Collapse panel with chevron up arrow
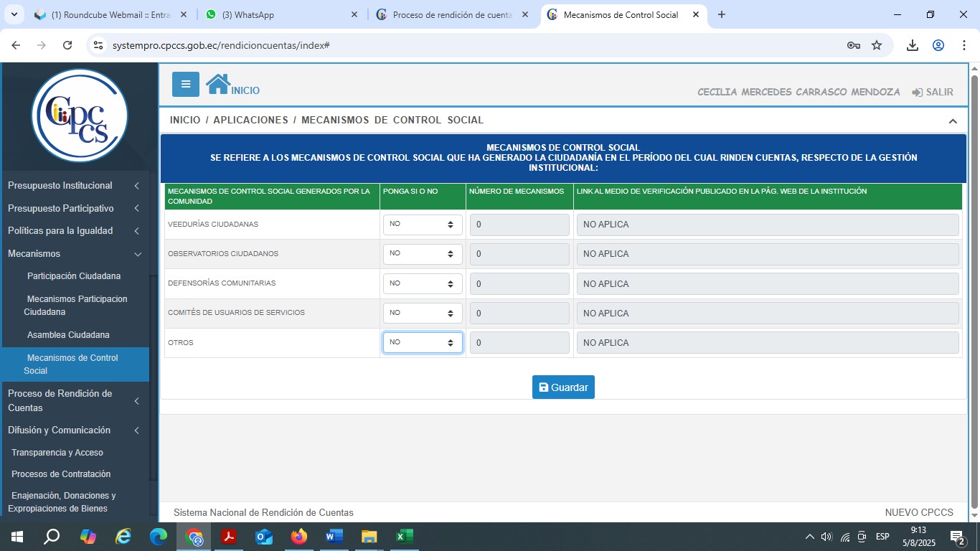 [952, 121]
